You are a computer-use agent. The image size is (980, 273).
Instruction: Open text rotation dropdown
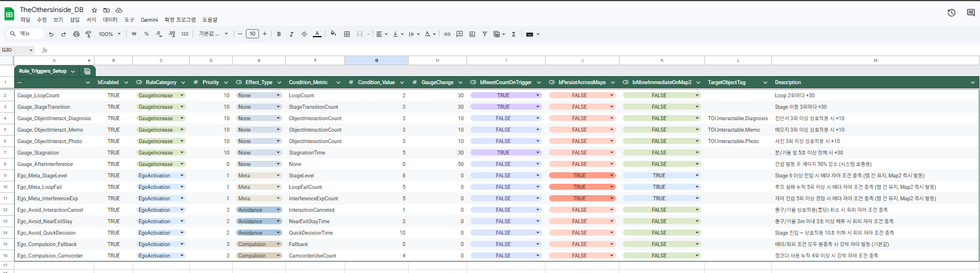point(430,34)
